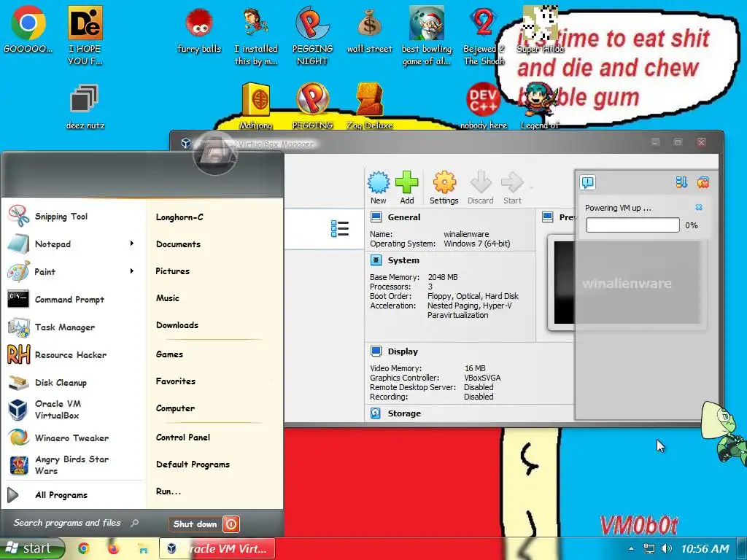The height and width of the screenshot is (560, 747).
Task: Click the user account picture
Action: click(215, 152)
